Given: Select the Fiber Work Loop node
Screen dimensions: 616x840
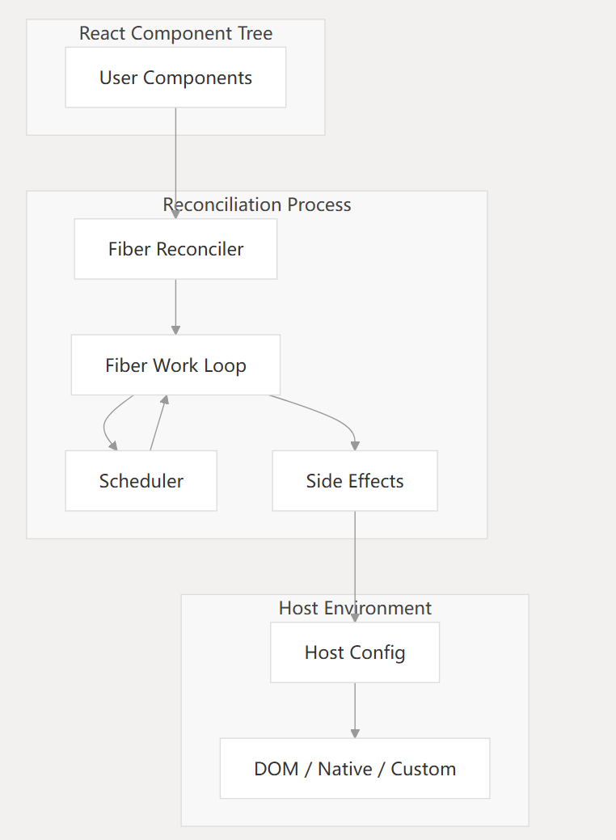Looking at the screenshot, I should point(175,365).
